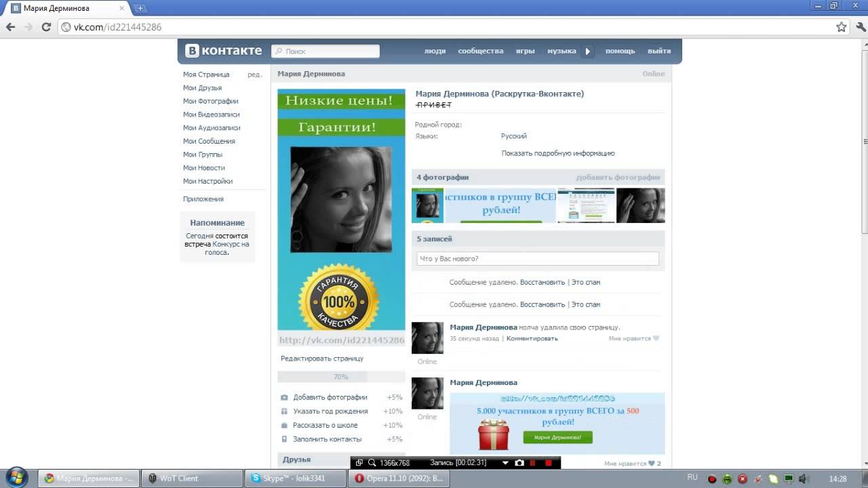Open Мои Видеозаписи in the sidebar
Screen dimensions: 868x488
[x=212, y=115]
